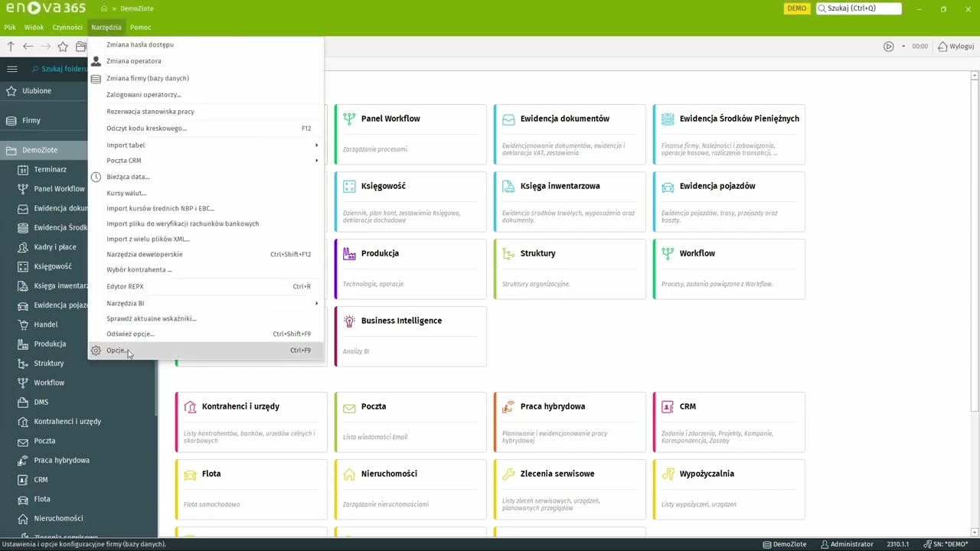Image resolution: width=980 pixels, height=551 pixels.
Task: Click the Panel Workflow tile icon
Action: pos(349,119)
